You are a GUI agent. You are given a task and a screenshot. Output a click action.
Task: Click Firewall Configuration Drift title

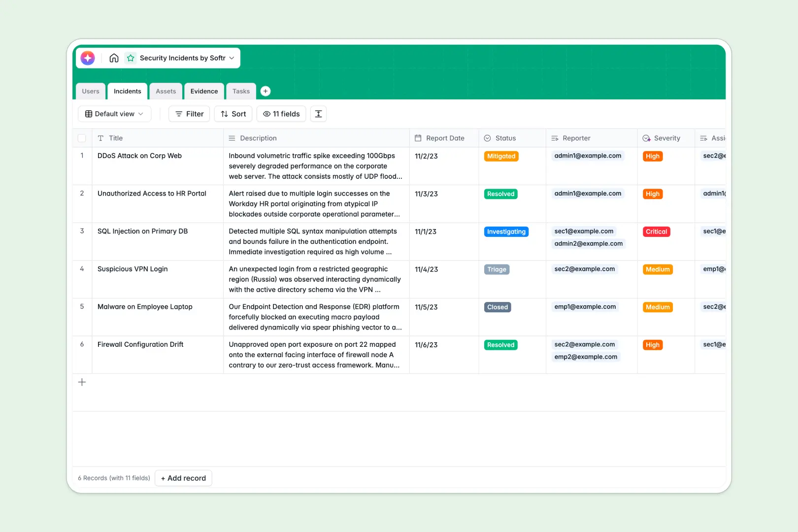click(140, 344)
